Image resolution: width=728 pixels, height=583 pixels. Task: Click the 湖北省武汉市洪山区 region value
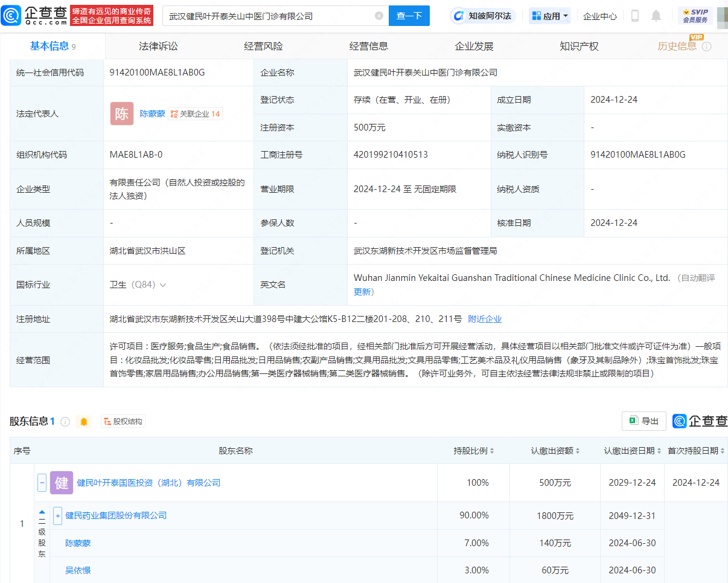pos(148,251)
